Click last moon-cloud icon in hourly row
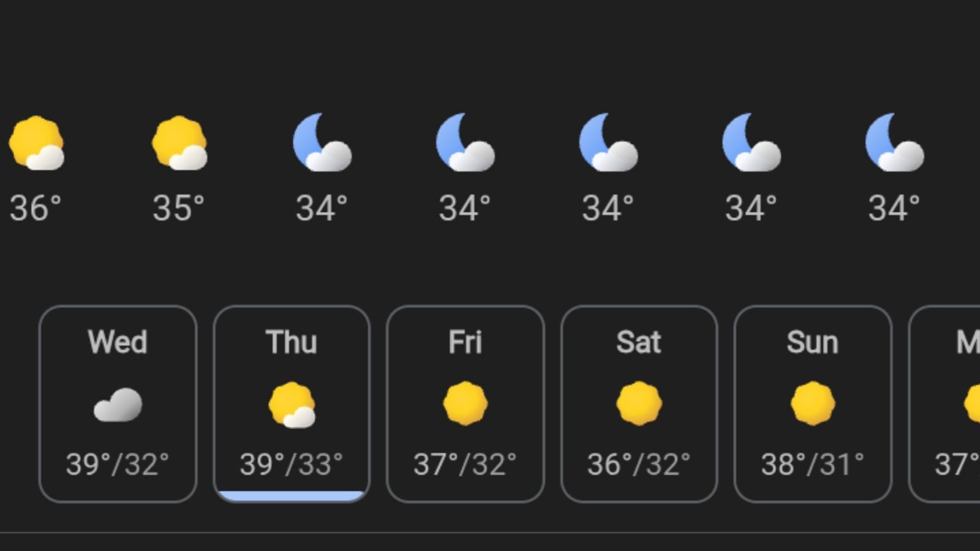The width and height of the screenshot is (980, 551). click(x=894, y=142)
